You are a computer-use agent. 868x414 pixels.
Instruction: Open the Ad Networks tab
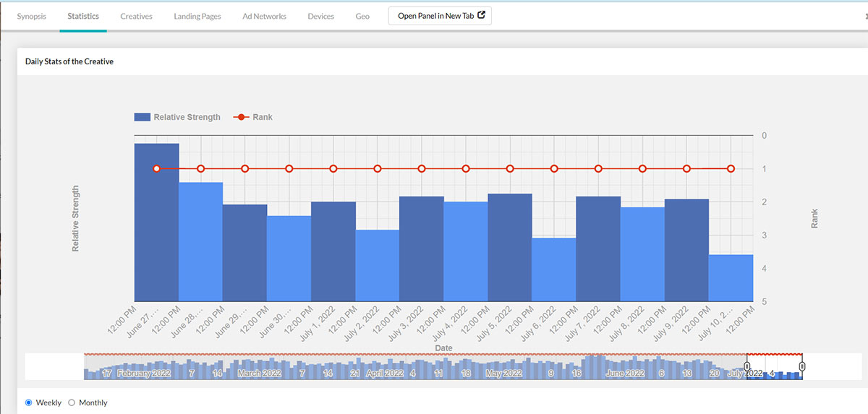264,16
